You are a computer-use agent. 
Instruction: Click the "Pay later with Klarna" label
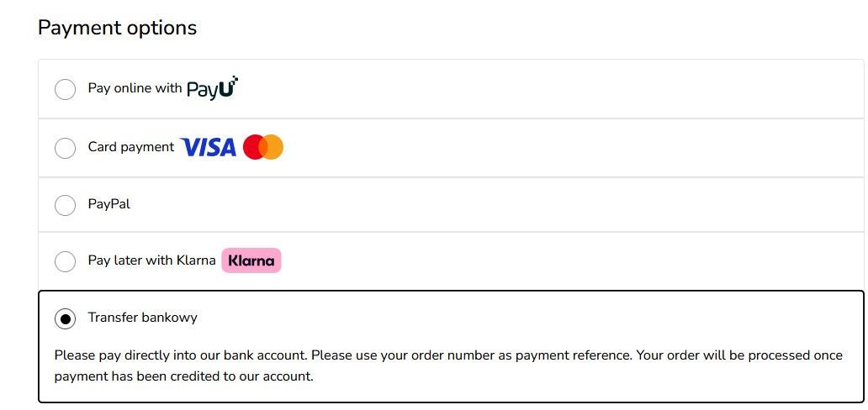(x=151, y=260)
